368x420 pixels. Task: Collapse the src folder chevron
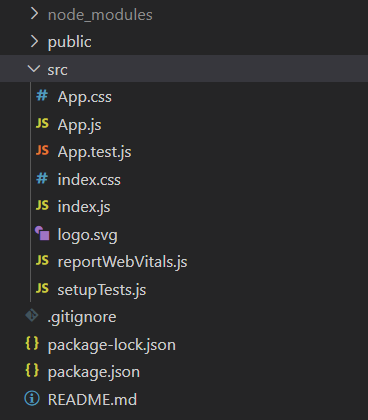(x=34, y=69)
